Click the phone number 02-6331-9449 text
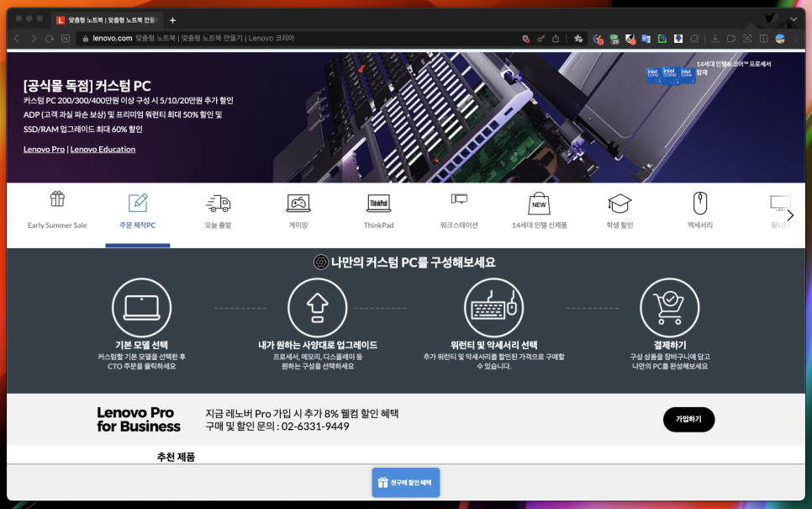Screen dimensions: 812x509 [x=315, y=426]
